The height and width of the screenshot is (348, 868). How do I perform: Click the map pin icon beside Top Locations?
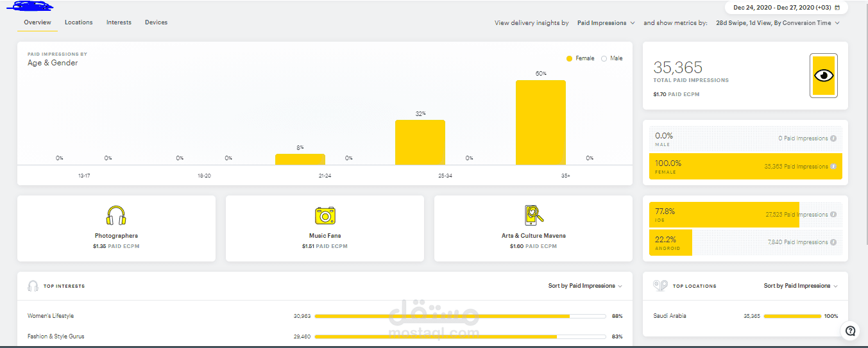click(660, 286)
